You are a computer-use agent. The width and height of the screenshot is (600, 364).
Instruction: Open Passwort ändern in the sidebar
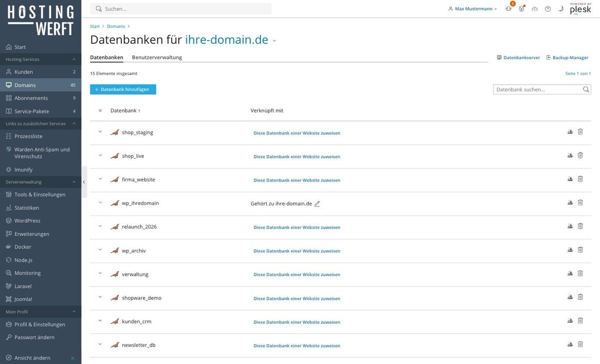40,337
